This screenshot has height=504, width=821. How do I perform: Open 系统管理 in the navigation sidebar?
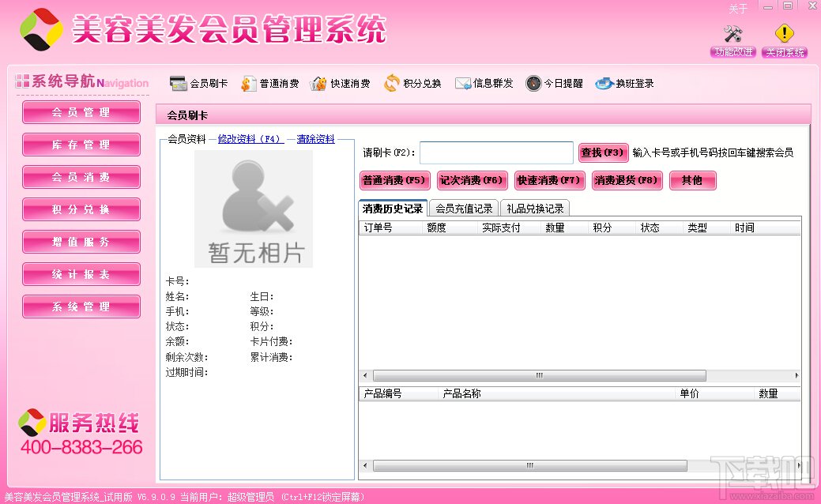click(81, 307)
